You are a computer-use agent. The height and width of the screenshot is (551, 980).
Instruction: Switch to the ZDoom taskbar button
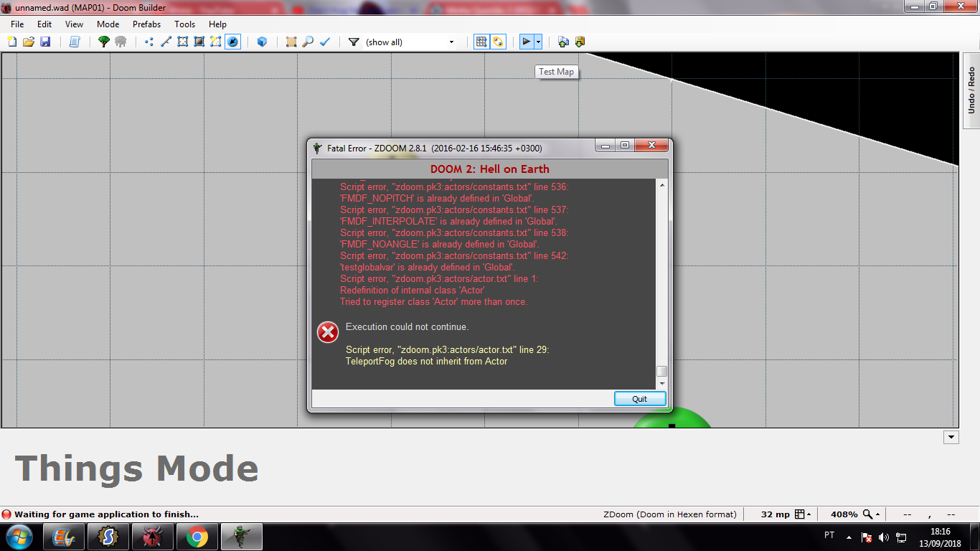tap(242, 537)
